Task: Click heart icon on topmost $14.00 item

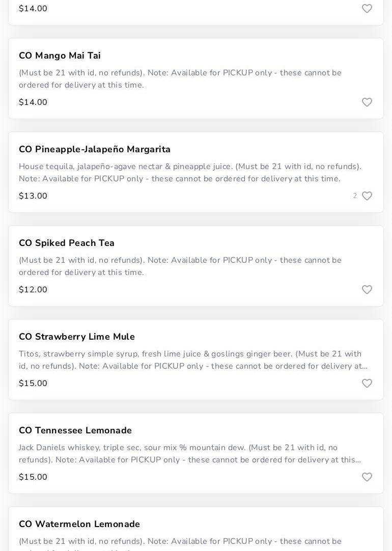Action: [x=367, y=9]
